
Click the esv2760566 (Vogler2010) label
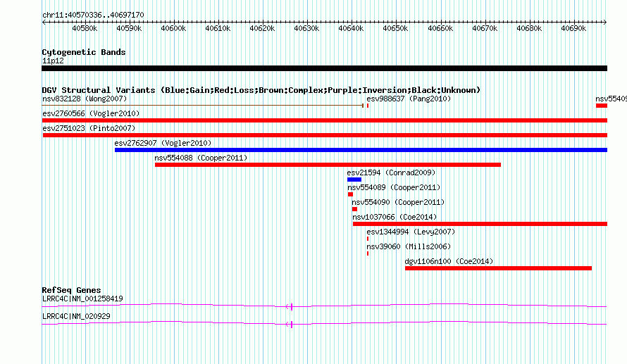pos(91,113)
